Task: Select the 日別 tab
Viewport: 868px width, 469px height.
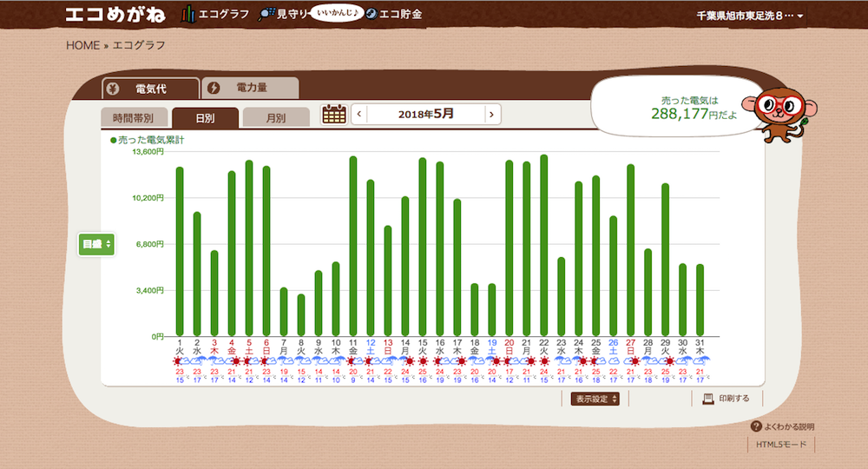Action: click(205, 118)
